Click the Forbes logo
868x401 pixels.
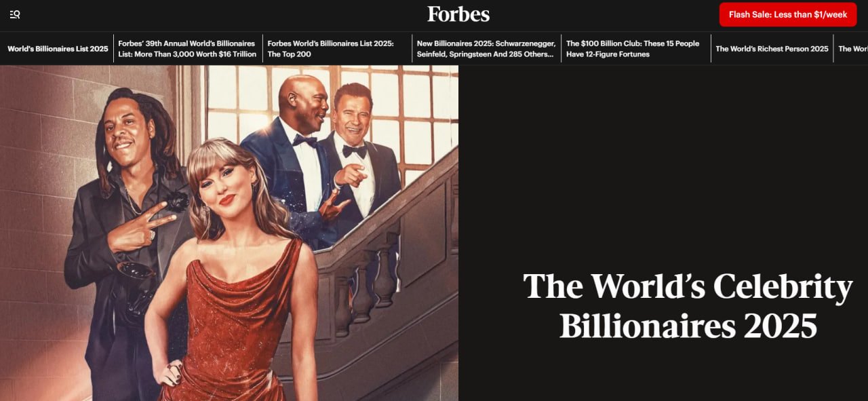point(458,14)
